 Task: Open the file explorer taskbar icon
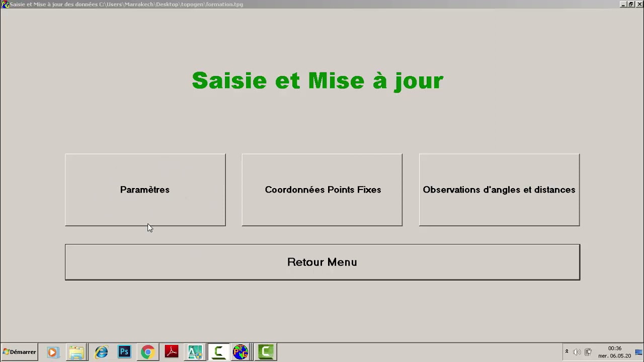pos(76,352)
